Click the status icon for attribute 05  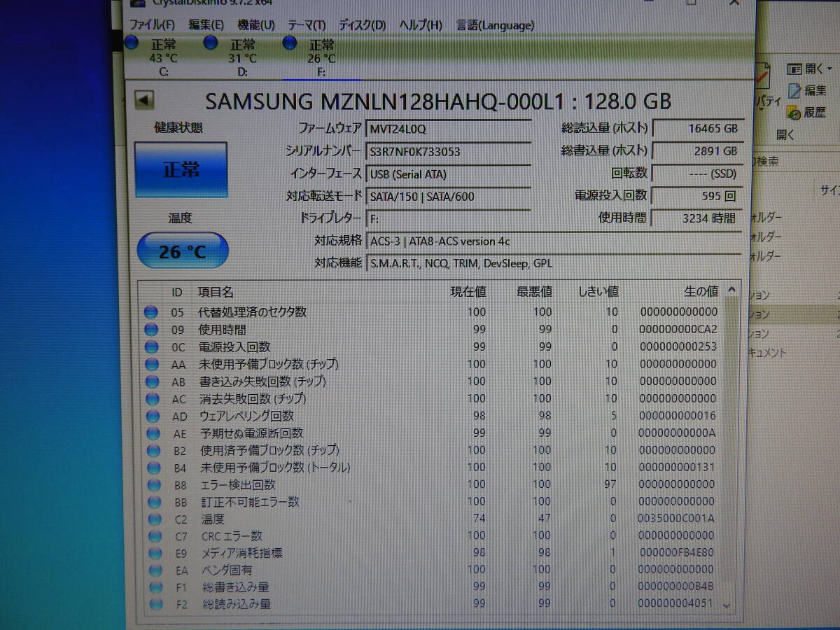click(x=150, y=312)
